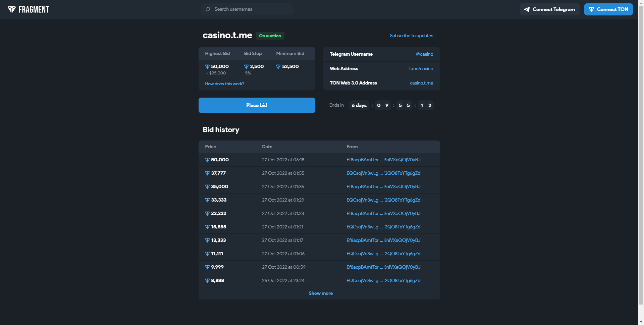Open bidder address for the 00:59 bid
Viewport: 644px width, 325px height.
[x=383, y=267]
